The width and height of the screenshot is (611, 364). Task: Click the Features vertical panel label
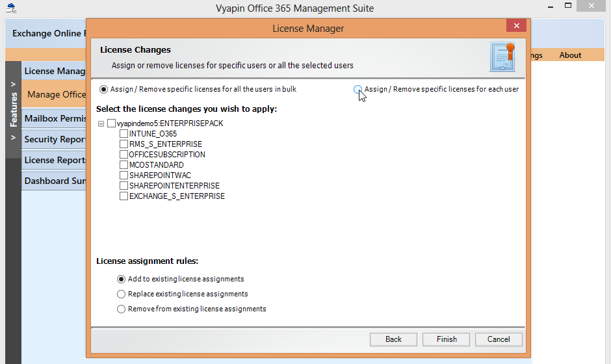(14, 110)
